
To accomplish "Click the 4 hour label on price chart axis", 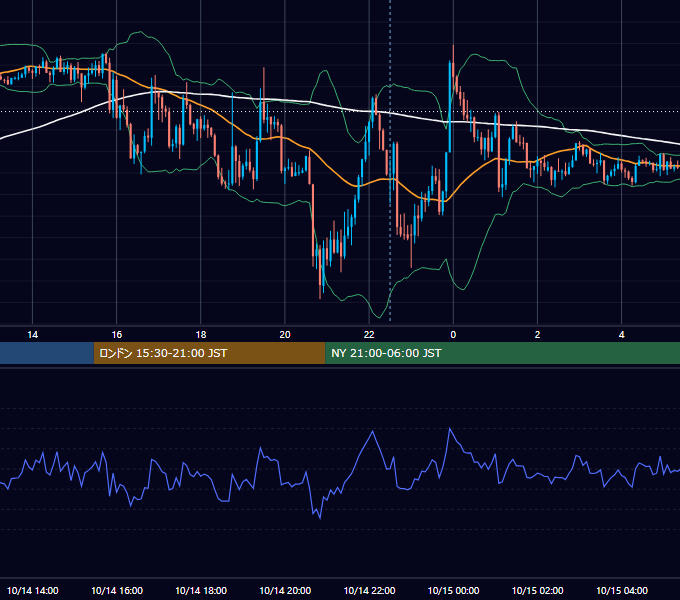I will tap(621, 334).
